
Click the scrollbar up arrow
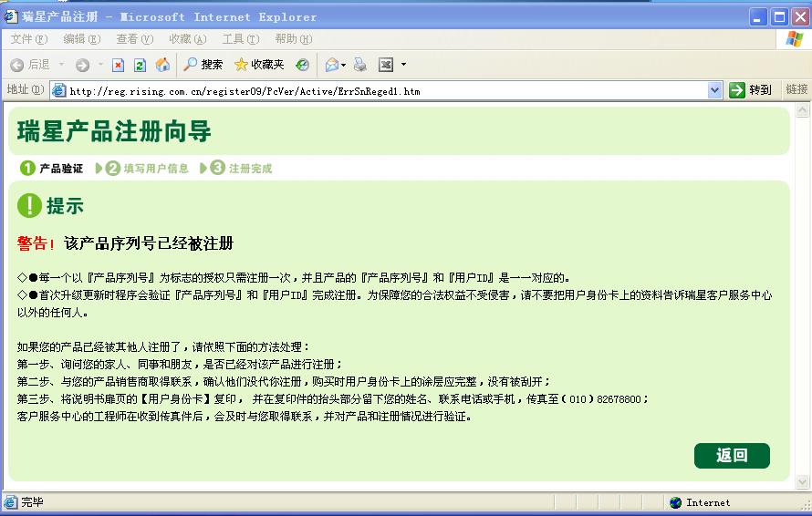802,110
